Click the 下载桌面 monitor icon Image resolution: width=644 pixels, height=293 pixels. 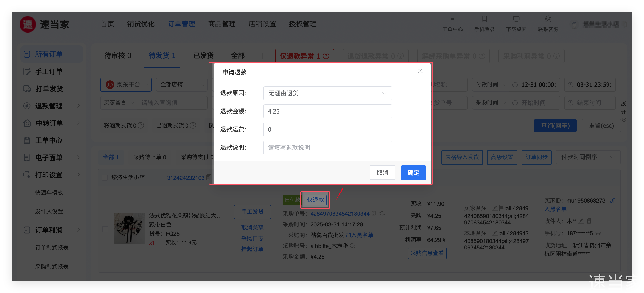(516, 19)
